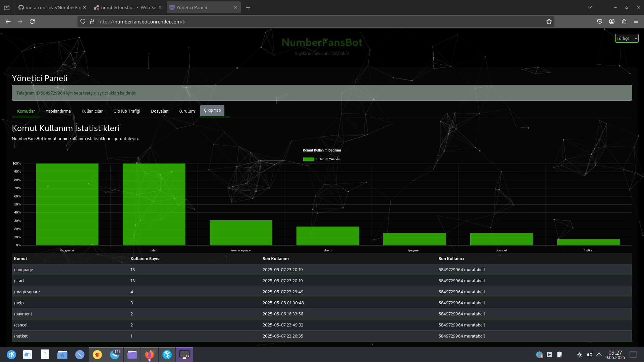Bookmark this page with the star icon

(549, 21)
